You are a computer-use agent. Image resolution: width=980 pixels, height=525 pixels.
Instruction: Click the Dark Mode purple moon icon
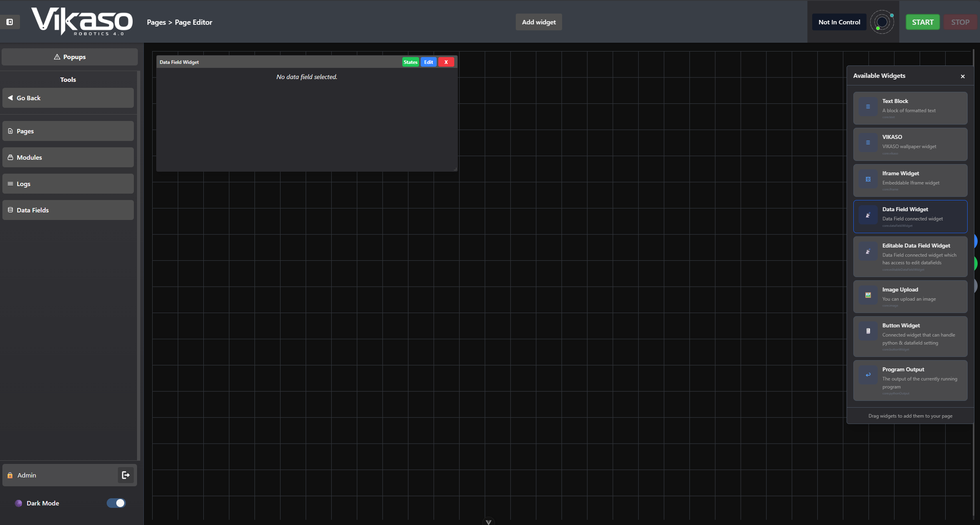[x=18, y=503]
